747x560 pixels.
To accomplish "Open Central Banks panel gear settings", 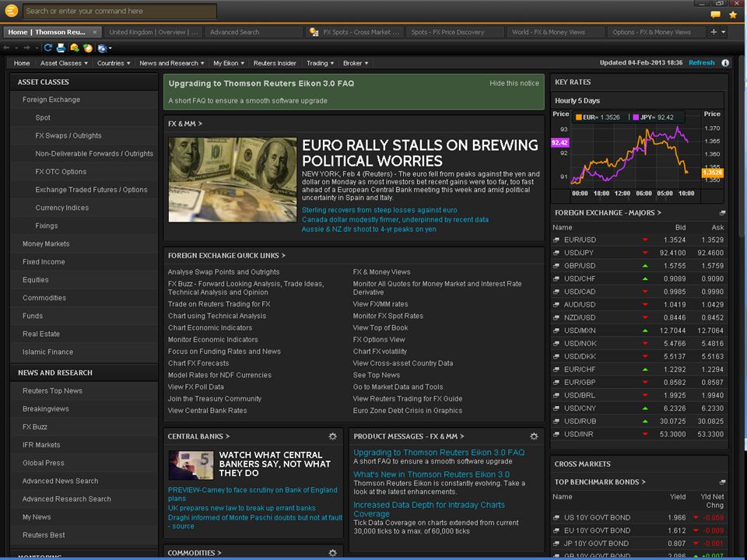I will [332, 436].
